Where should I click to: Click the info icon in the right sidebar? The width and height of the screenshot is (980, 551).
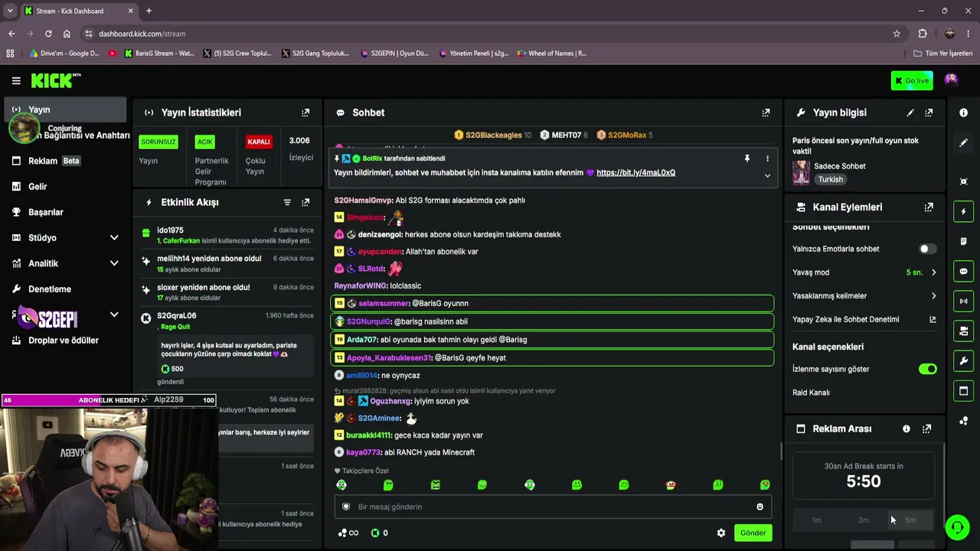pos(963,112)
